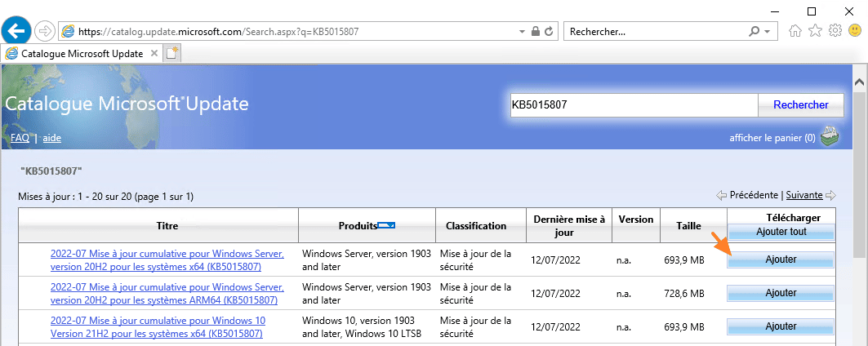The height and width of the screenshot is (346, 868).
Task: Click the padlock security icon in address bar
Action: coord(536,32)
